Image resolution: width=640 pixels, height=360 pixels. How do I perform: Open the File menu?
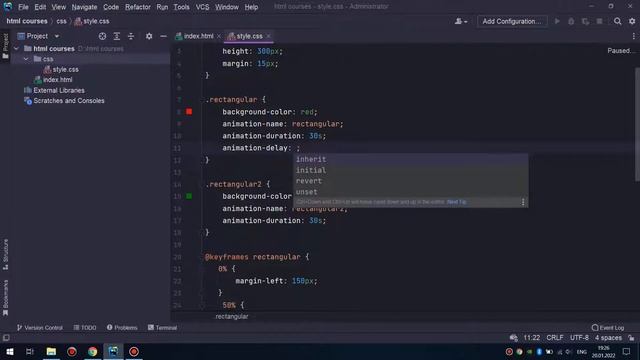23,7
